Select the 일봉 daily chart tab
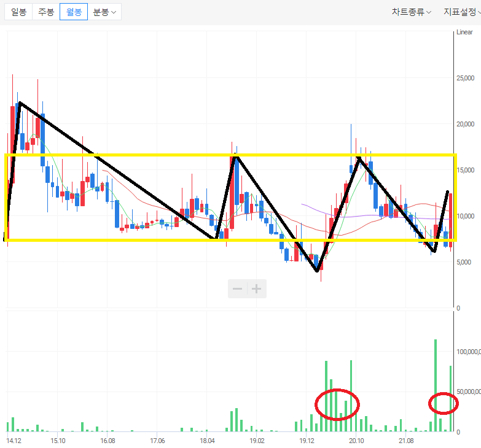Screen dimensions: 481x448 tap(18, 12)
